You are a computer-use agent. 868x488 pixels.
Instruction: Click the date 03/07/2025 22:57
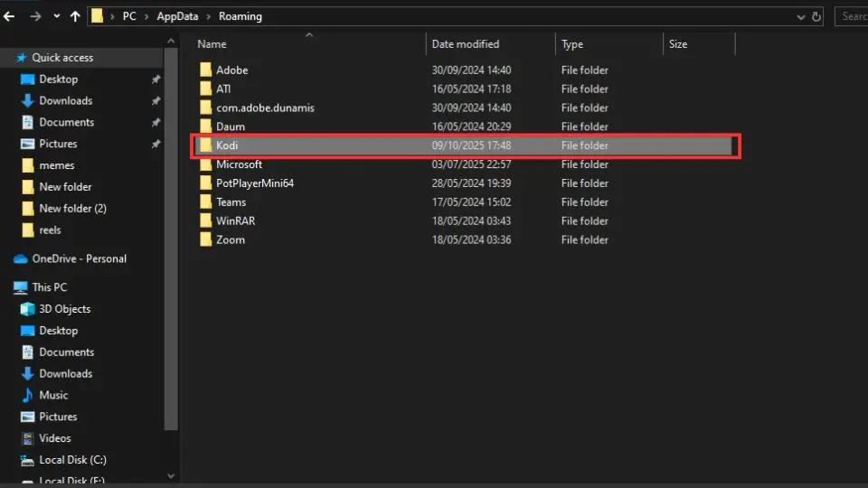tap(471, 164)
